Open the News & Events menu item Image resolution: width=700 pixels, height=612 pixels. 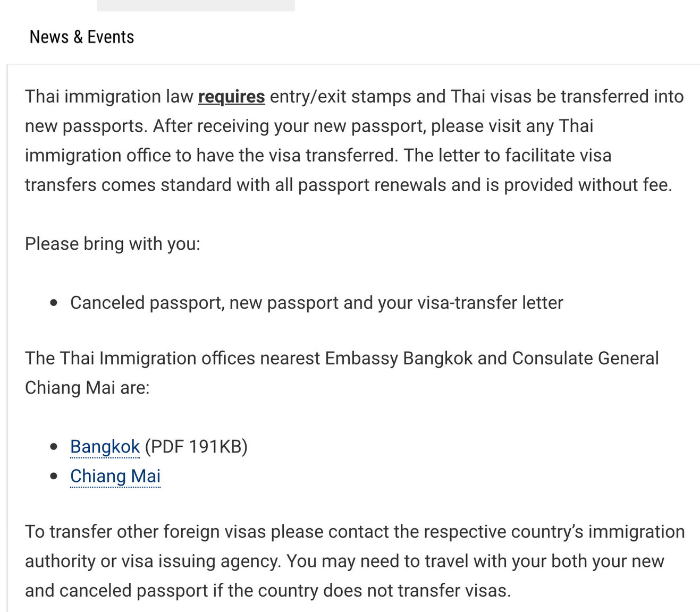(x=82, y=37)
